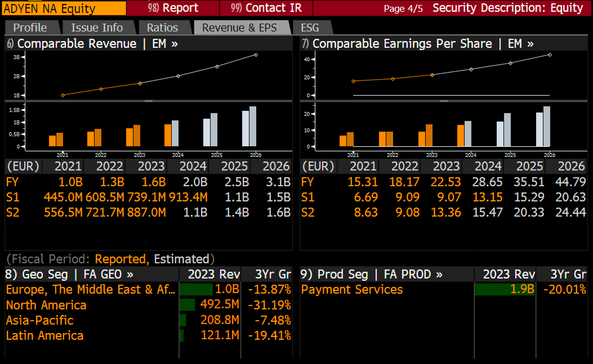Image resolution: width=593 pixels, height=364 pixels.
Task: Click the -7.48% growth value
Action: point(273,320)
